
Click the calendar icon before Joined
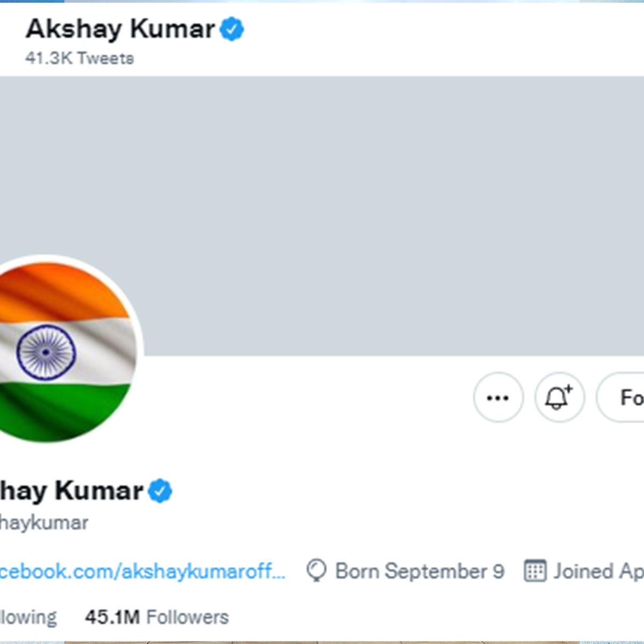point(535,571)
